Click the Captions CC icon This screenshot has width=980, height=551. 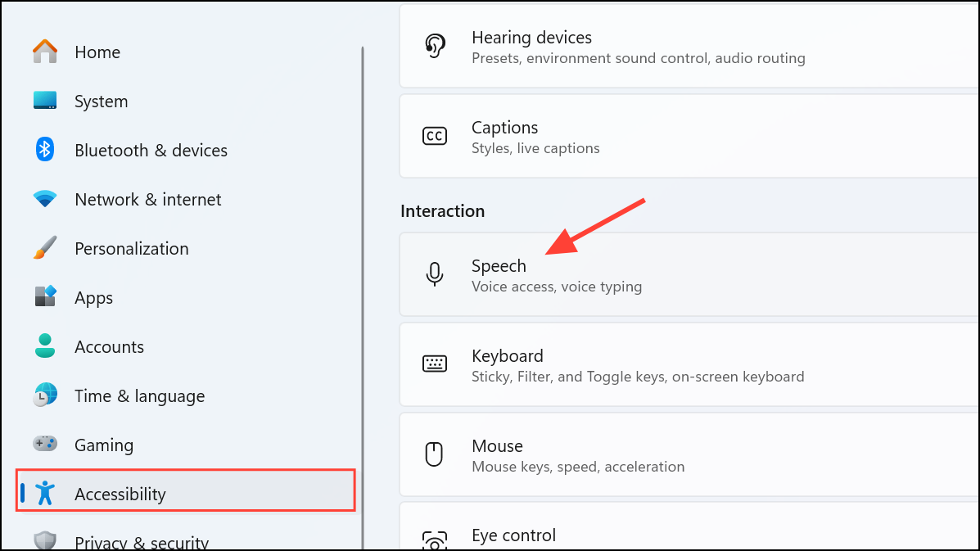click(435, 136)
